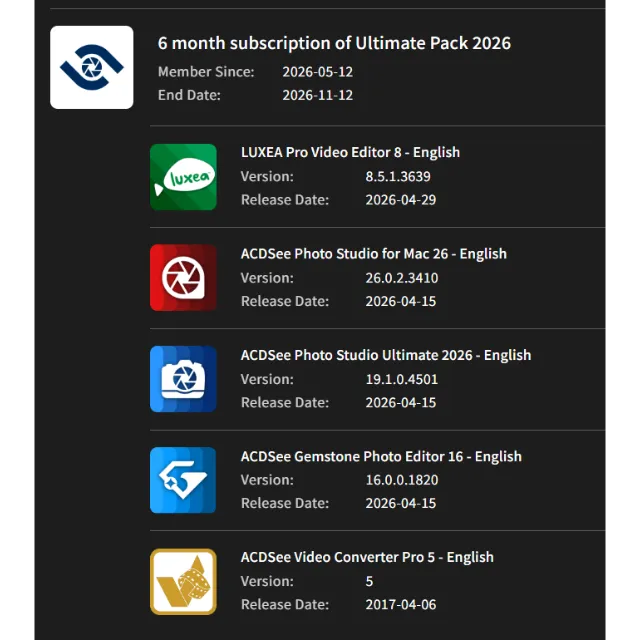Viewport: 640px width, 640px height.
Task: Click the green LUXEA Pro Video Editor icon
Action: tap(183, 177)
